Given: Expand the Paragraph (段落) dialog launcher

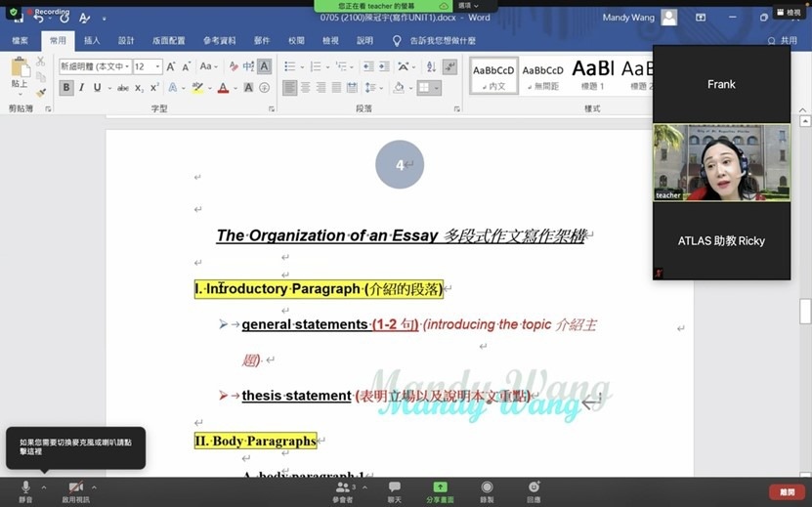Looking at the screenshot, I should 456,108.
